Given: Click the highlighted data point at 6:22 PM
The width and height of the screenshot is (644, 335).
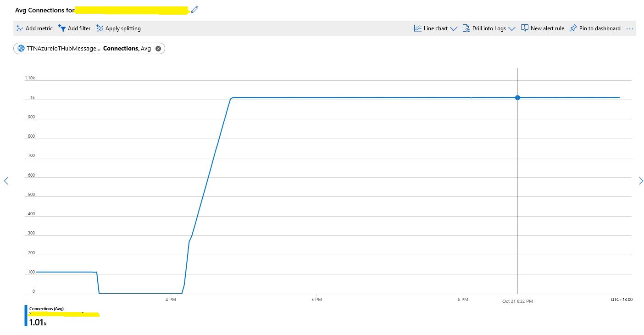Looking at the screenshot, I should [517, 97].
